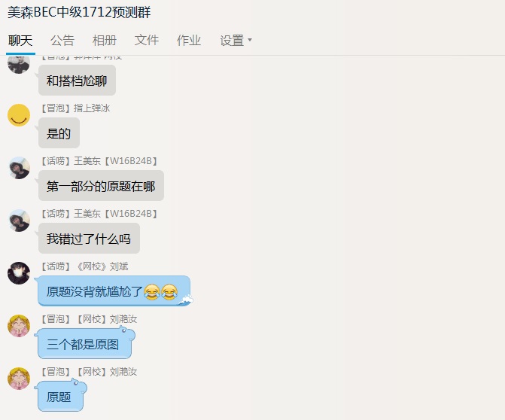Click 王美东's avatar beside 第一部分的原题在哪
505x420 pixels.
(19, 168)
